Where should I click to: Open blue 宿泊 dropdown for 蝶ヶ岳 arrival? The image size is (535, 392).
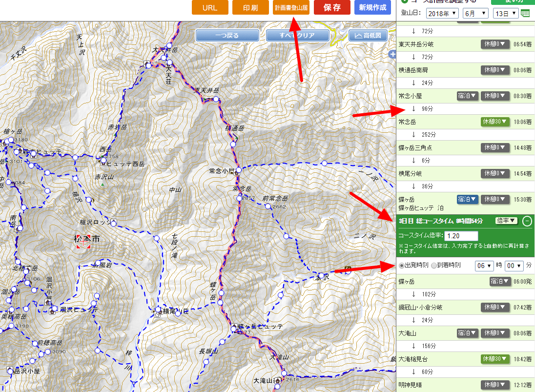pyautogui.click(x=467, y=199)
